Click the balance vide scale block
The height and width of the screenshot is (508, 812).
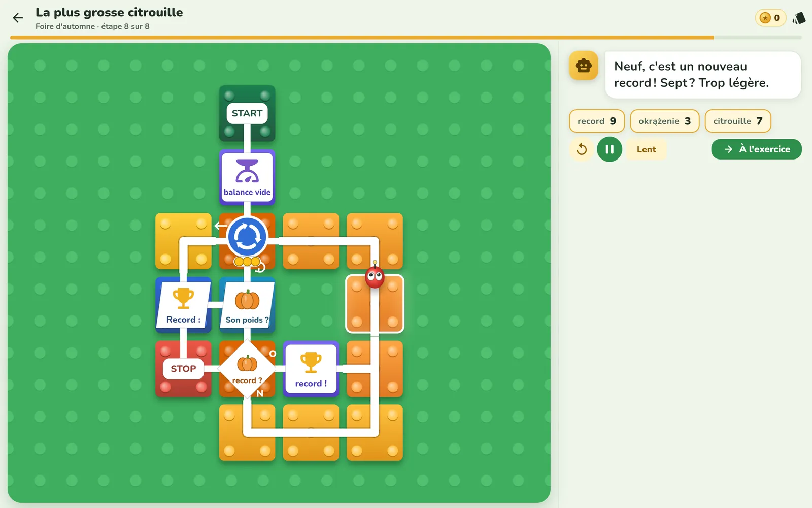tap(247, 177)
